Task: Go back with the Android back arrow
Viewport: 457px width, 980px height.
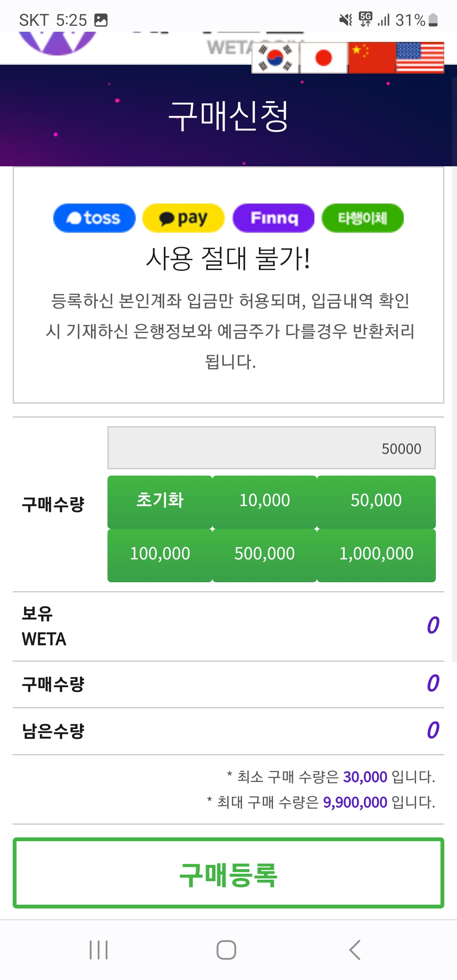Action: point(355,950)
